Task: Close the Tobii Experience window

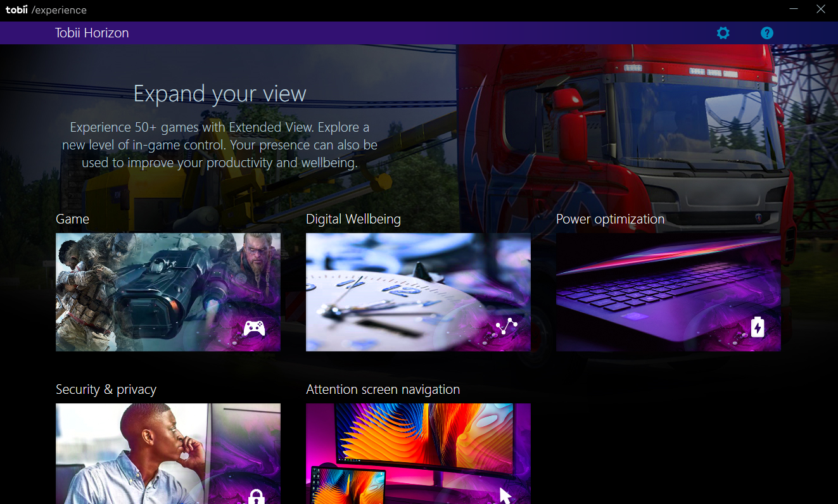Action: coord(821,9)
